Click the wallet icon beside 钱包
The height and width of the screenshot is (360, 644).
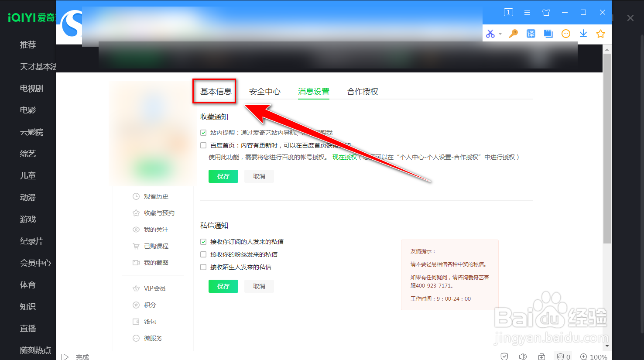(x=136, y=322)
